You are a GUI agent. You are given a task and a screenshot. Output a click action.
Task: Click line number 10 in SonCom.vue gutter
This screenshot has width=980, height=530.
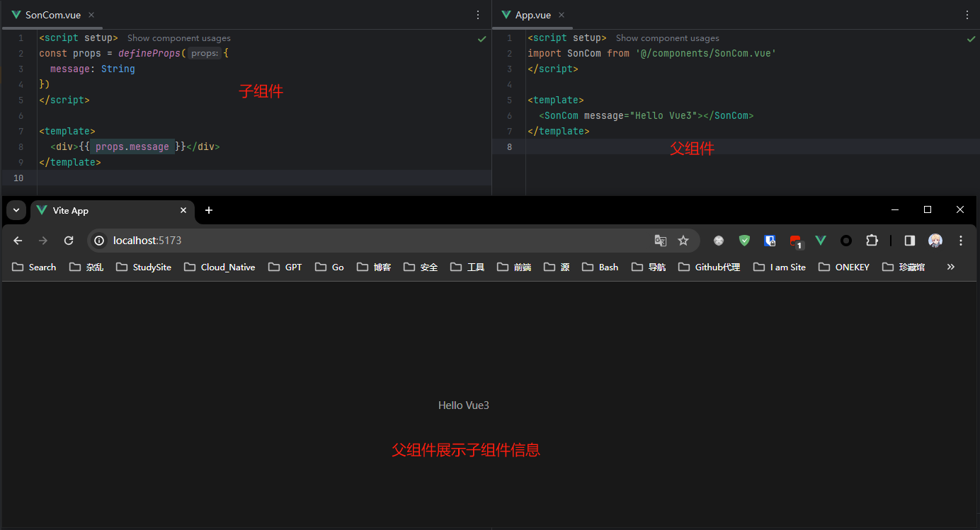18,178
